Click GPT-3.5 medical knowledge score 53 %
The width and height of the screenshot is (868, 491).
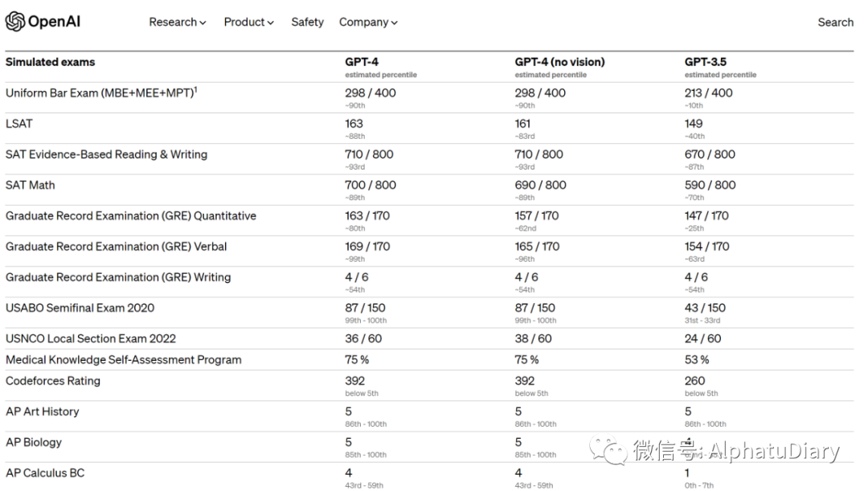pos(696,360)
